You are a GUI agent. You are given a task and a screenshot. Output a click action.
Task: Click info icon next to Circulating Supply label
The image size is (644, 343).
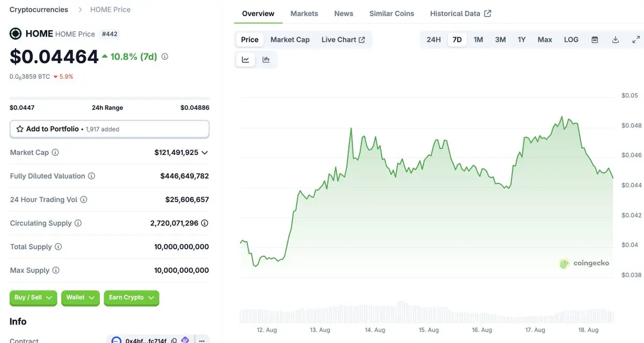(x=78, y=223)
